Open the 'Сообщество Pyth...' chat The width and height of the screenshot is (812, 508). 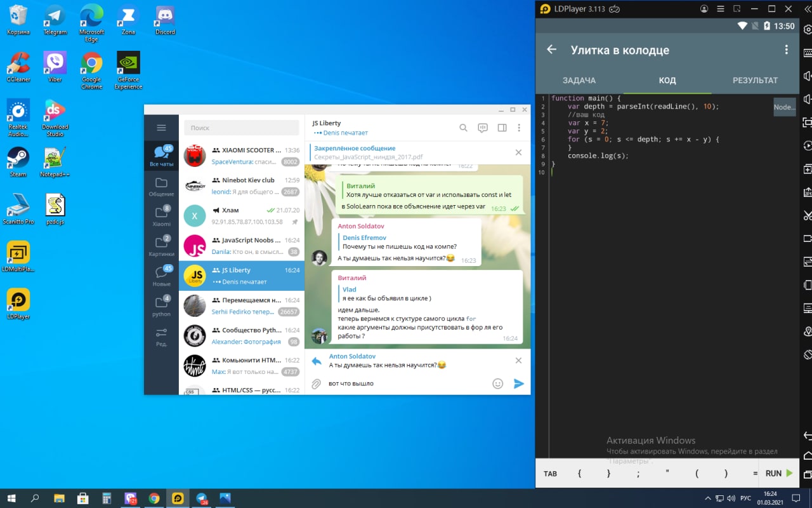point(242,335)
